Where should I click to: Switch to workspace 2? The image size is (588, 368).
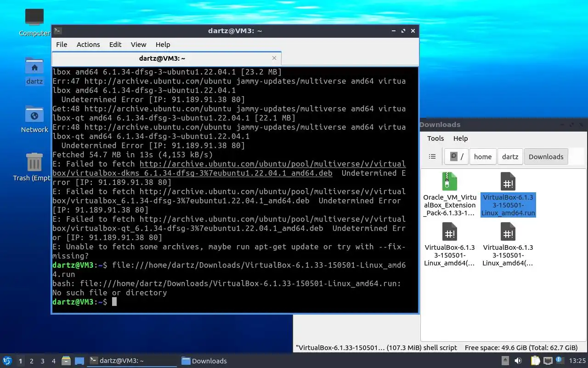click(31, 361)
